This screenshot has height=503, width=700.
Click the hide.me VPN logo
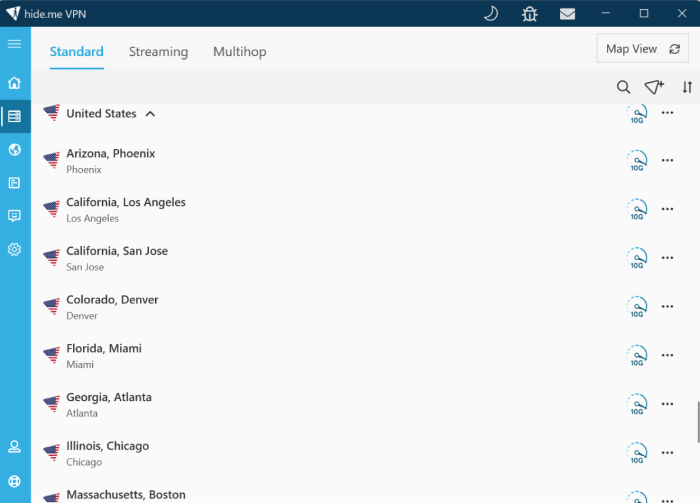click(x=13, y=13)
